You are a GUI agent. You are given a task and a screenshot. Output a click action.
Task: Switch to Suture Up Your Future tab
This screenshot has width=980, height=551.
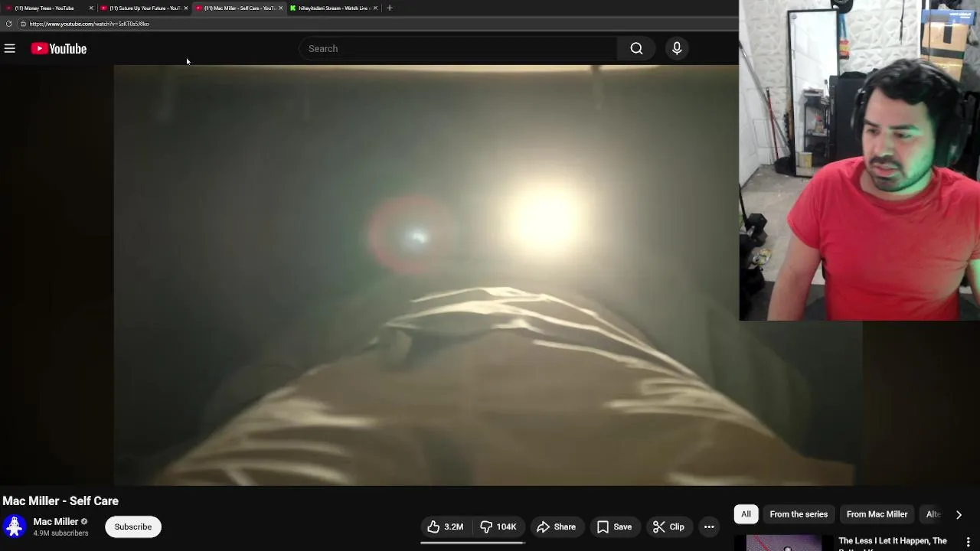(x=144, y=8)
